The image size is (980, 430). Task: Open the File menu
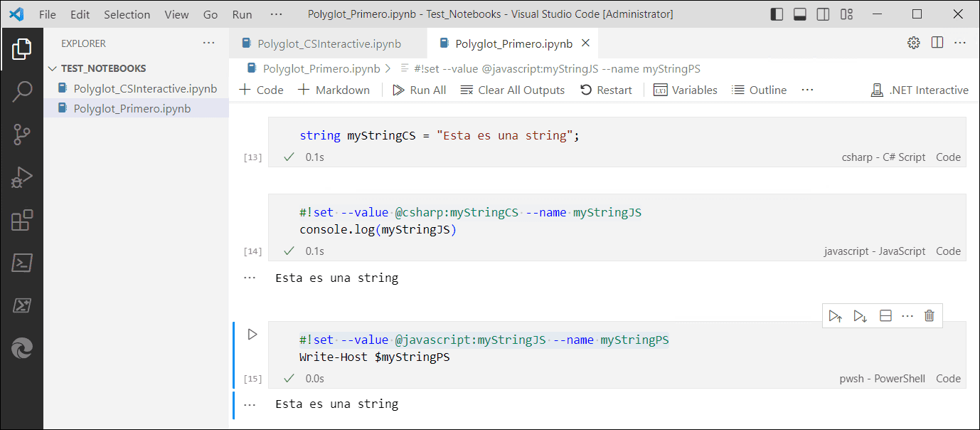[x=48, y=14]
